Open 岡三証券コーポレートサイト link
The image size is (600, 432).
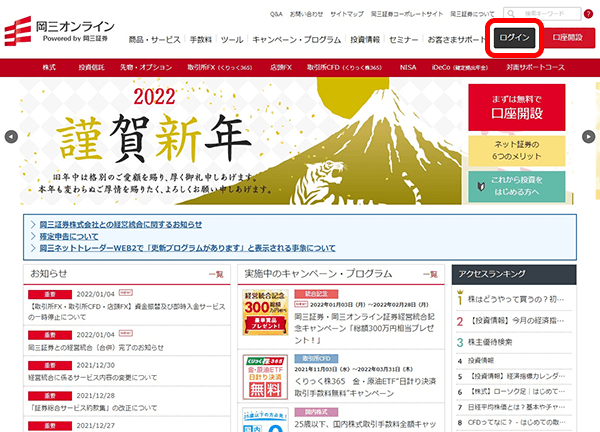point(407,14)
